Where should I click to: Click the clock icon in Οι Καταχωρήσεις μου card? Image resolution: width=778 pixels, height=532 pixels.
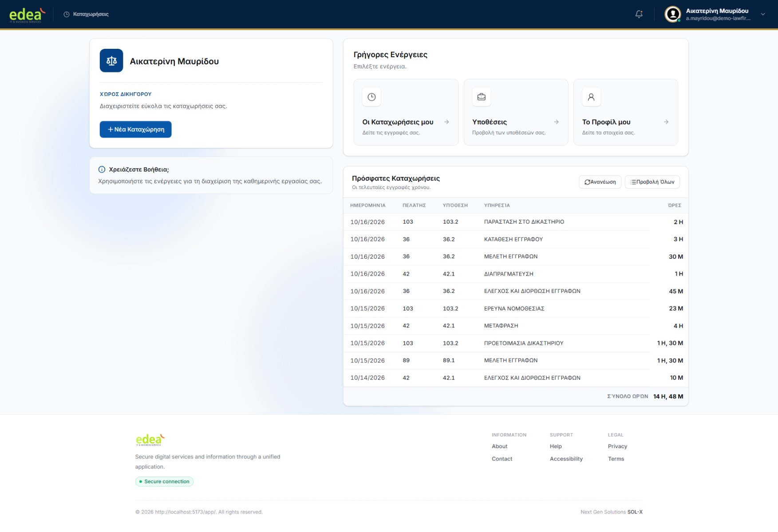(x=371, y=97)
